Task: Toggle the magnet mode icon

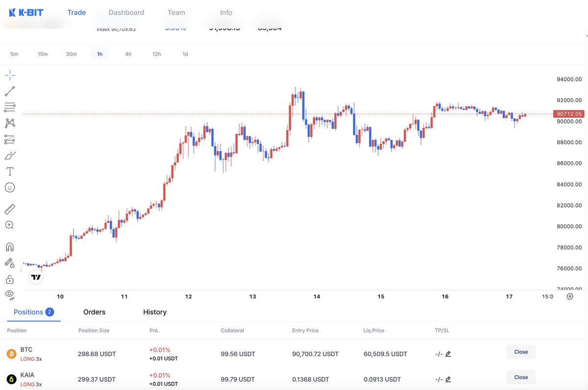Action: click(10, 247)
